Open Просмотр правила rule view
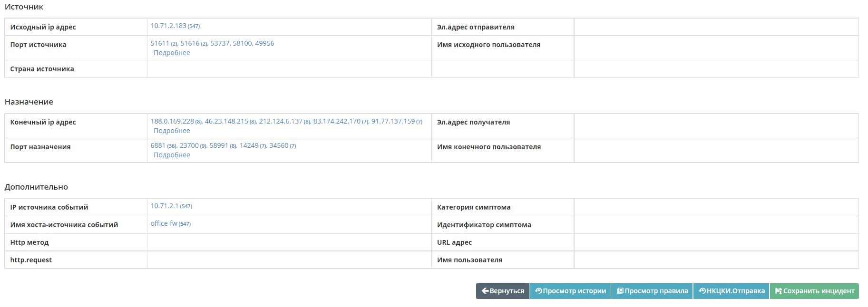 pyautogui.click(x=652, y=291)
